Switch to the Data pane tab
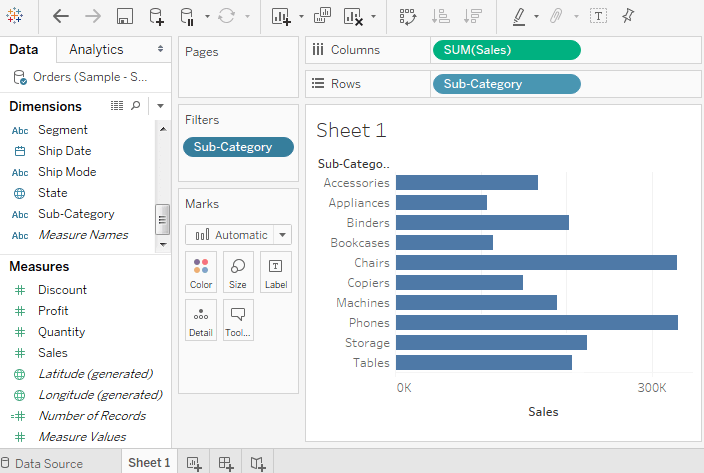Screen dimensions: 704x473 (24, 49)
